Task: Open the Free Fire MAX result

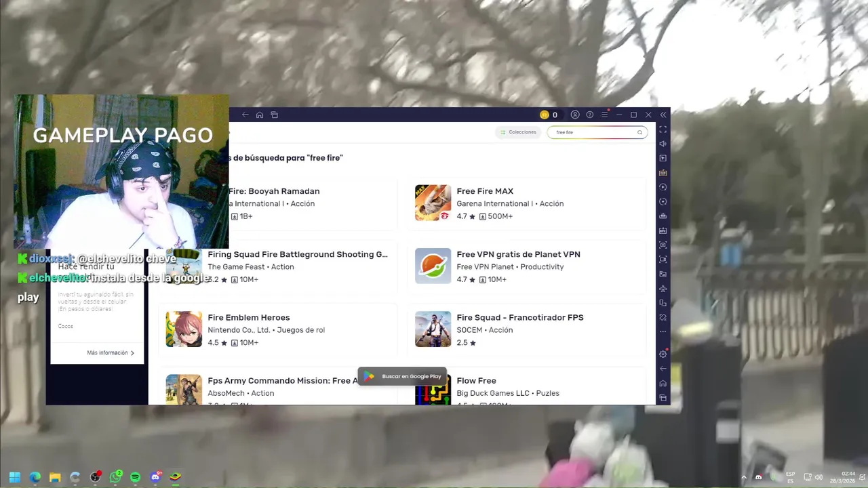Action: click(527, 203)
